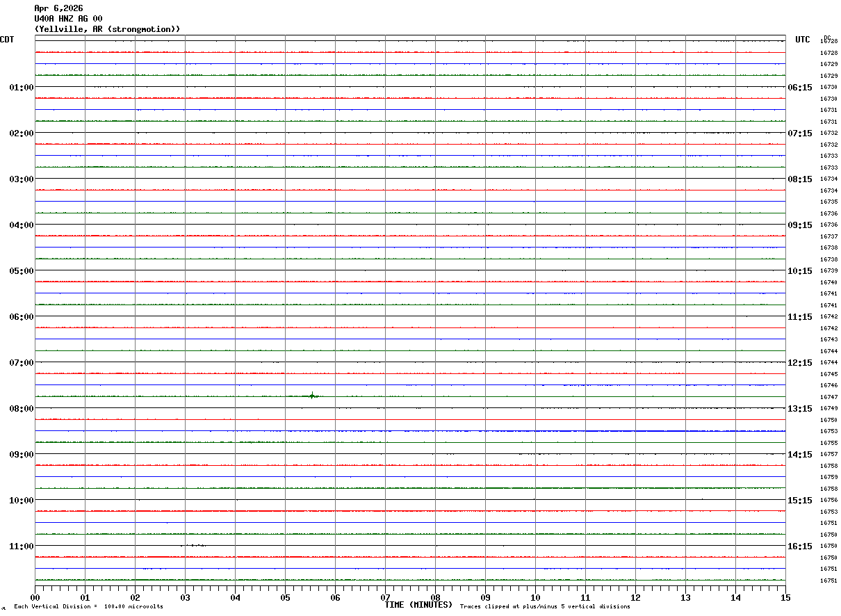Image resolution: width=841 pixels, height=616 pixels.
Task: Click the date text "Apr 6,2026"
Action: click(58, 8)
